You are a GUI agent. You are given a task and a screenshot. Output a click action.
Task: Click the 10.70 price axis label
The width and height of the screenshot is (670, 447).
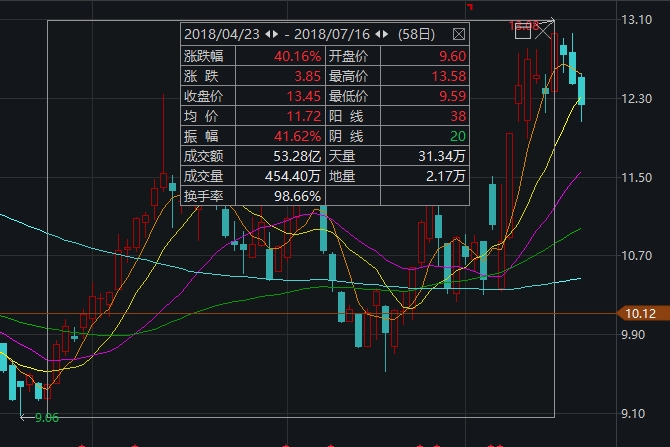pyautogui.click(x=637, y=256)
